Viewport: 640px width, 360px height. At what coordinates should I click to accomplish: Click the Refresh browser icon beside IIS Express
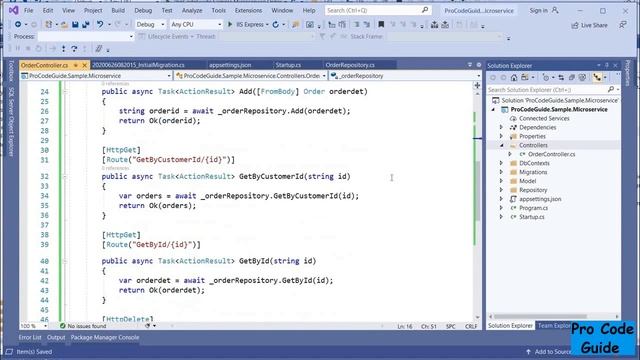point(276,25)
